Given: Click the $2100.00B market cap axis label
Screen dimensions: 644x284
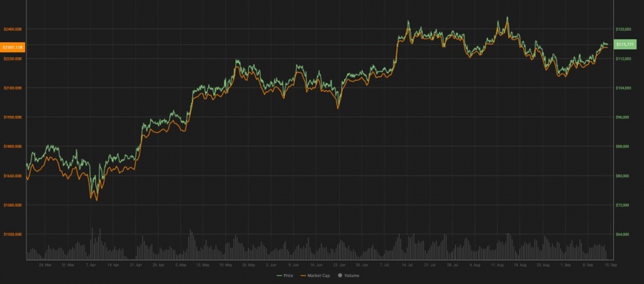Looking at the screenshot, I should (x=12, y=88).
